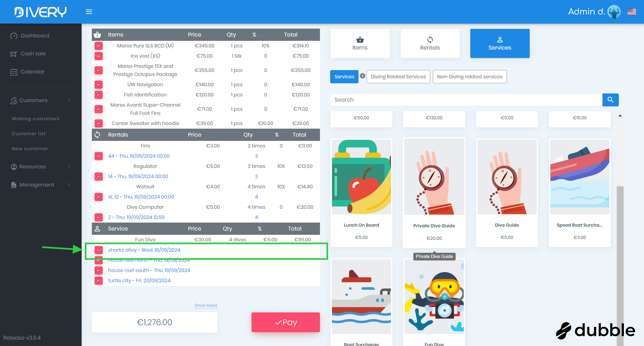Switch to the Rentals tab
This screenshot has height=346, width=644.
tap(430, 44)
